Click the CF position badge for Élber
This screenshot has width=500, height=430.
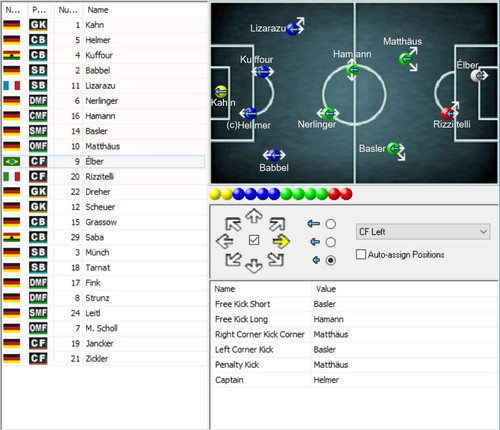pos(38,161)
